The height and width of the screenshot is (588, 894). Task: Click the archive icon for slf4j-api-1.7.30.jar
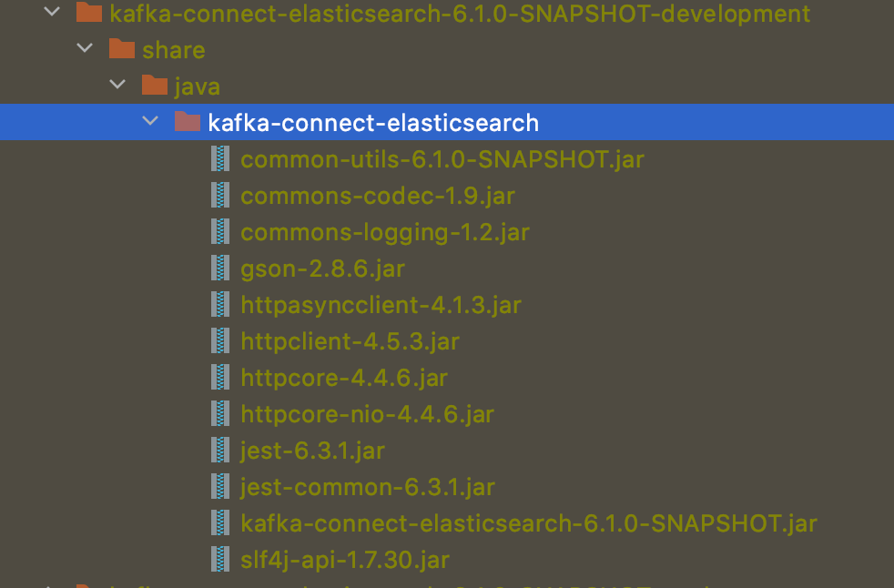tap(219, 559)
